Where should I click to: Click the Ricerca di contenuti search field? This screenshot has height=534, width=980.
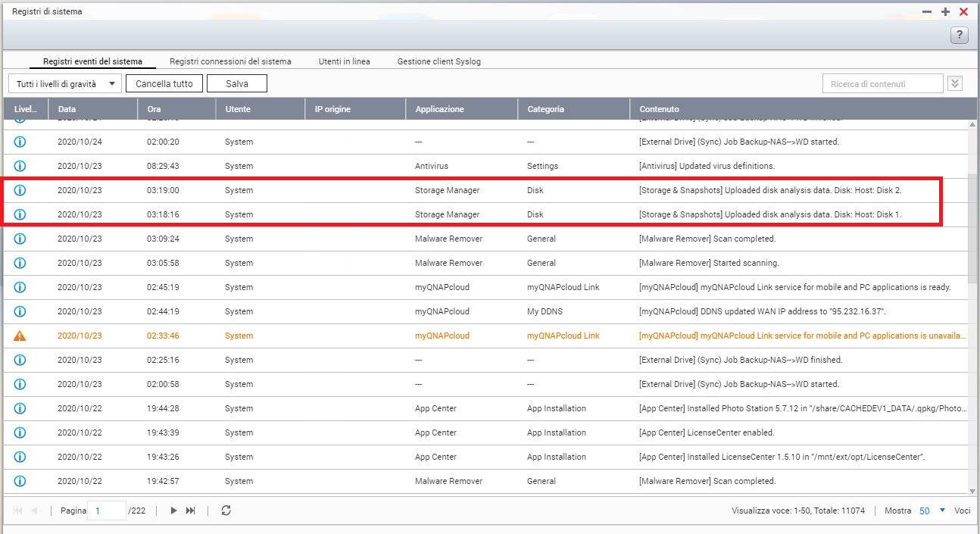pyautogui.click(x=882, y=83)
